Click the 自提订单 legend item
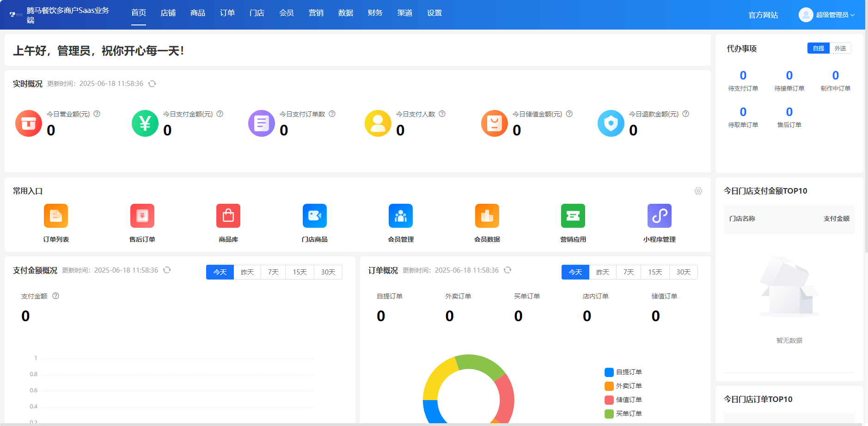The image size is (868, 426). (x=623, y=372)
